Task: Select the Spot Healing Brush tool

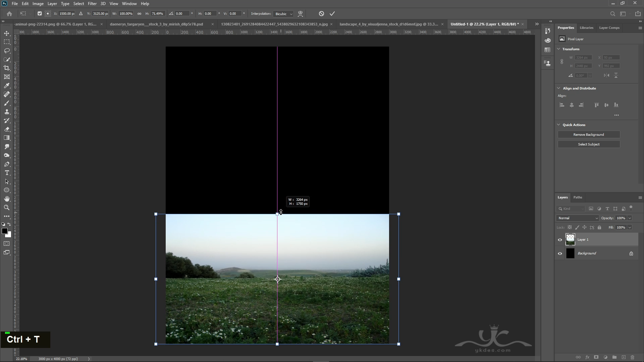Action: click(7, 94)
